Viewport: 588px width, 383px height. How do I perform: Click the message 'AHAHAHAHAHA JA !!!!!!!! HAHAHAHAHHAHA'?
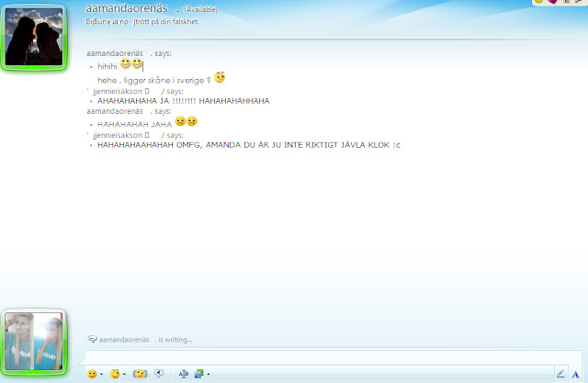point(184,101)
